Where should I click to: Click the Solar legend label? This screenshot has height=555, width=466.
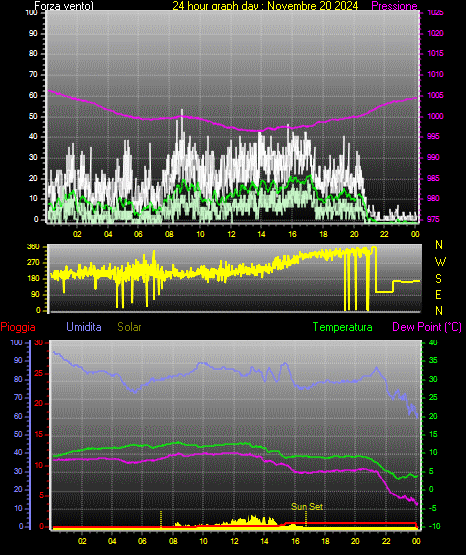coord(129,327)
